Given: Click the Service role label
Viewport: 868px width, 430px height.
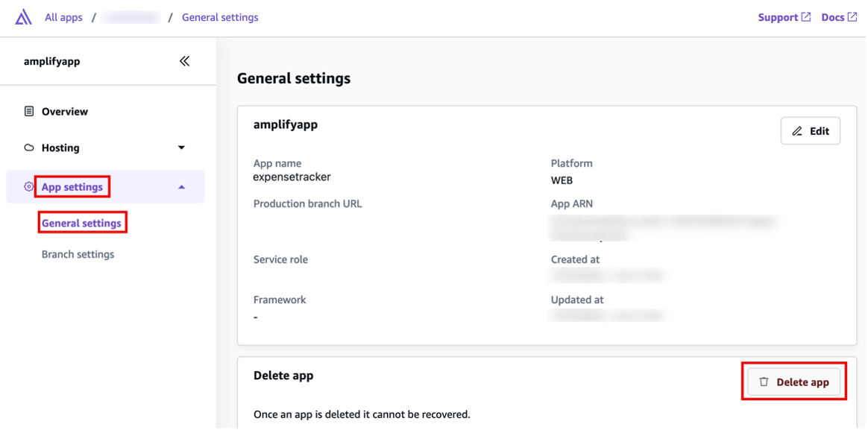Looking at the screenshot, I should [280, 259].
